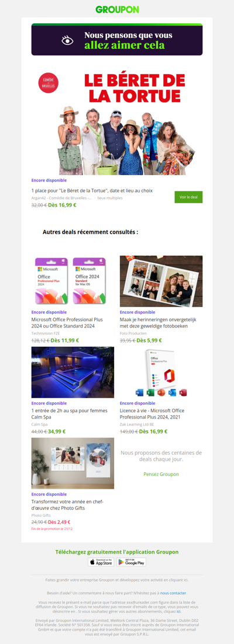This screenshot has height=644, width=234.
Task: Click crossed-out '128,12 €' original price
Action: 41,340
